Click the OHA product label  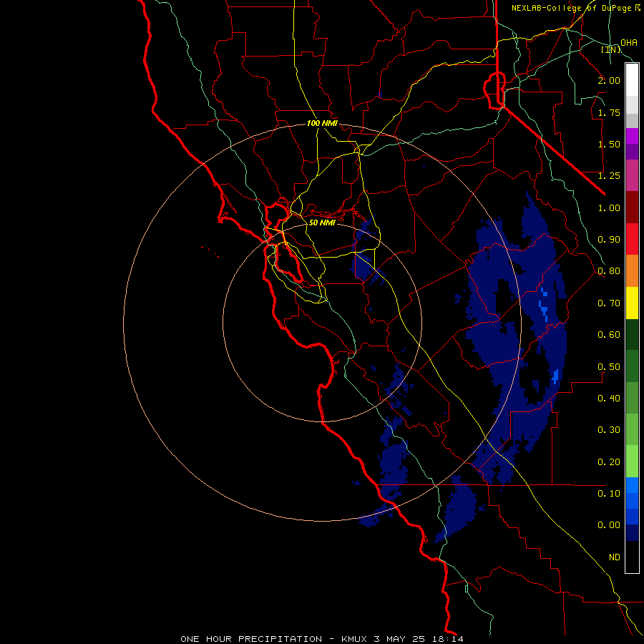click(629, 43)
